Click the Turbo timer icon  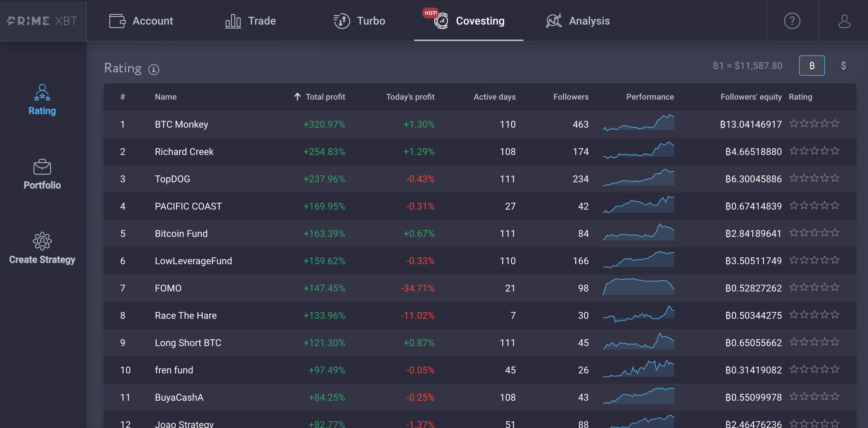pos(342,21)
